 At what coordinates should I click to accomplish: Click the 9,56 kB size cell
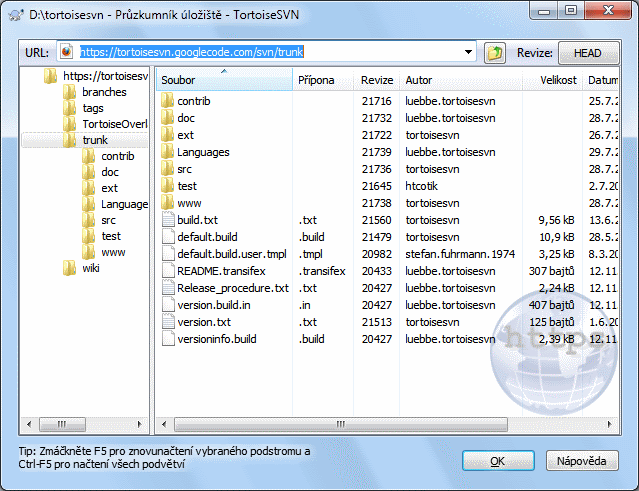pyautogui.click(x=556, y=220)
